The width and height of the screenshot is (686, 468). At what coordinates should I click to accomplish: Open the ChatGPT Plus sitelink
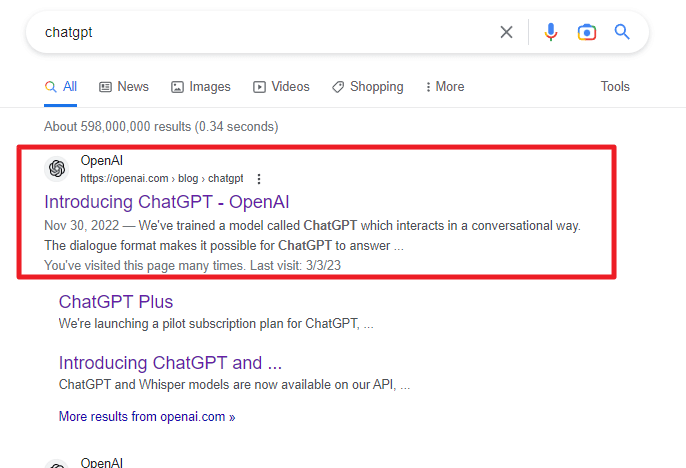pyautogui.click(x=116, y=302)
